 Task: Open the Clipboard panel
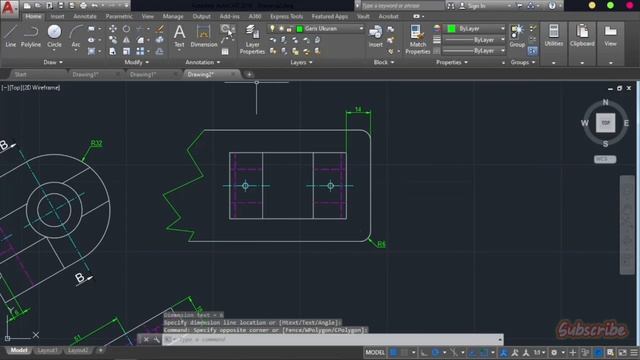[582, 36]
